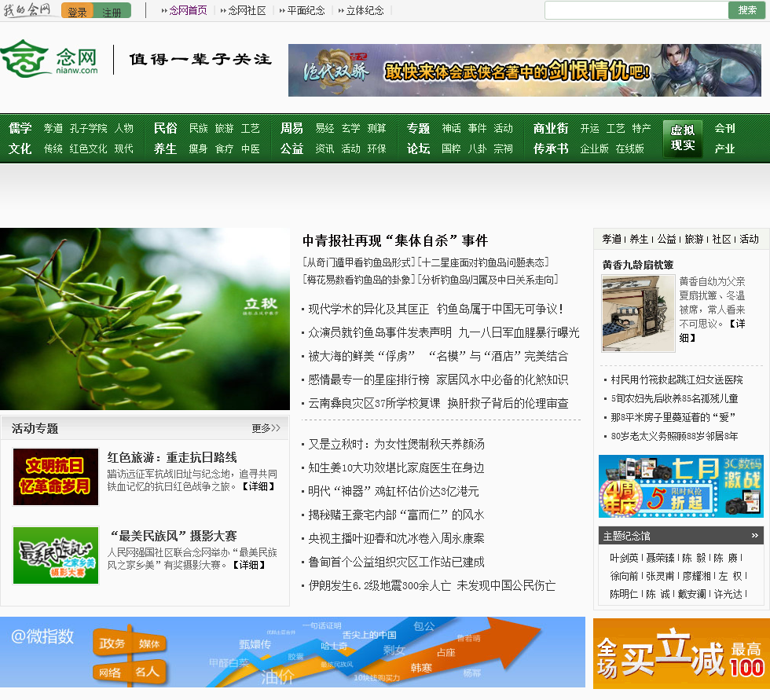Open the 公益 menu section
Viewport: 770px width, 700px height.
click(x=291, y=148)
